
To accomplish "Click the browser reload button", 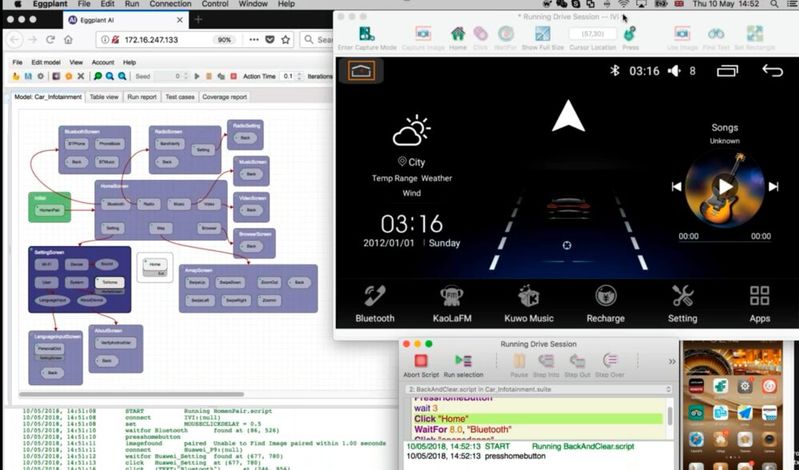I will pyautogui.click(x=50, y=40).
